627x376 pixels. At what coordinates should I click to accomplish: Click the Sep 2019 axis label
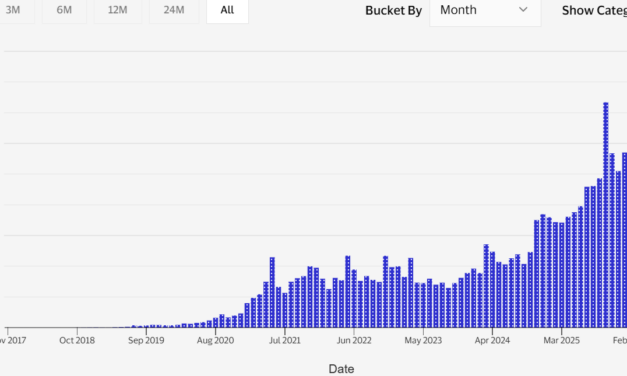[x=146, y=340]
